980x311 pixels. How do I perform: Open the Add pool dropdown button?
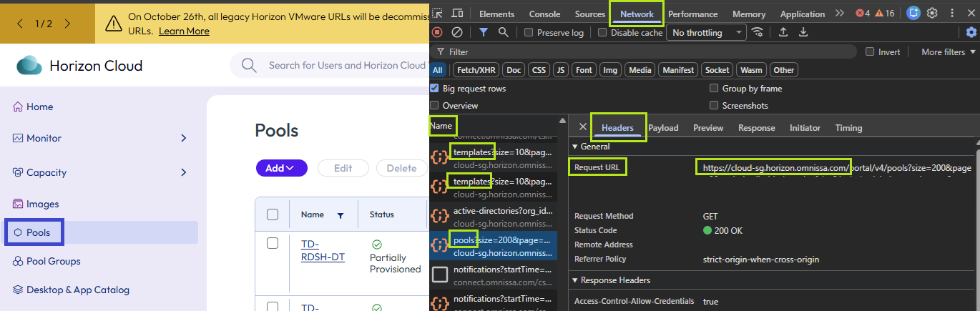click(281, 168)
